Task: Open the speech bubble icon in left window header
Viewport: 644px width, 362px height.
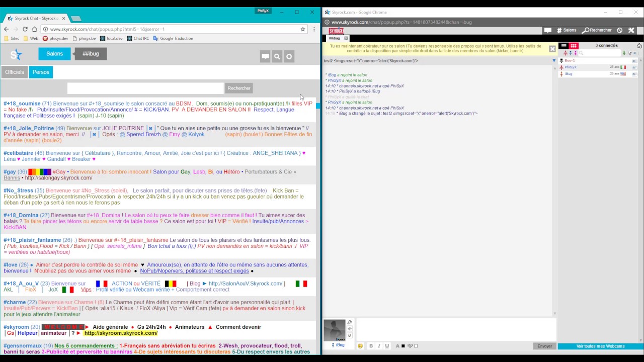Action: point(265,57)
